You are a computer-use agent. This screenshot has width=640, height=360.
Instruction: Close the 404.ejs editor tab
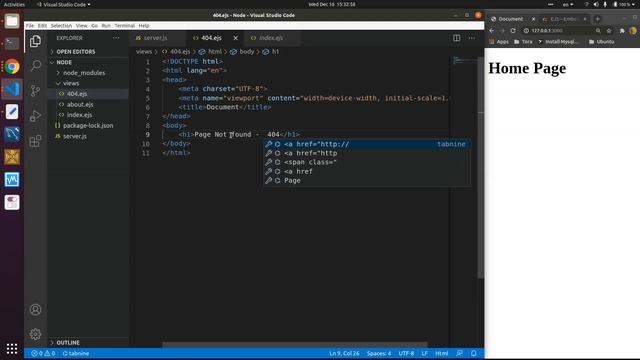[236, 38]
